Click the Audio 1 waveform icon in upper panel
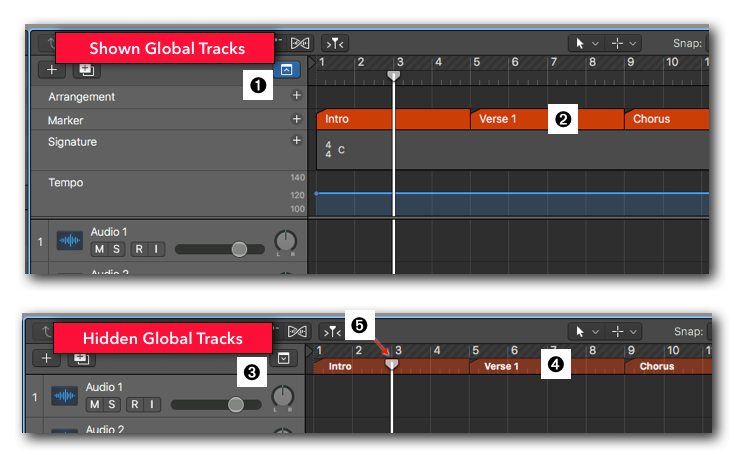The image size is (735, 471). [70, 241]
